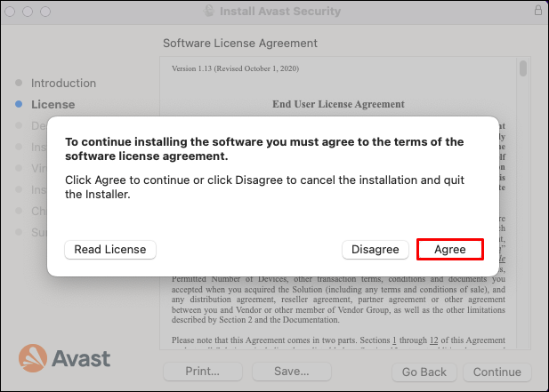Open the Read License button
549x392 pixels.
[x=110, y=250]
